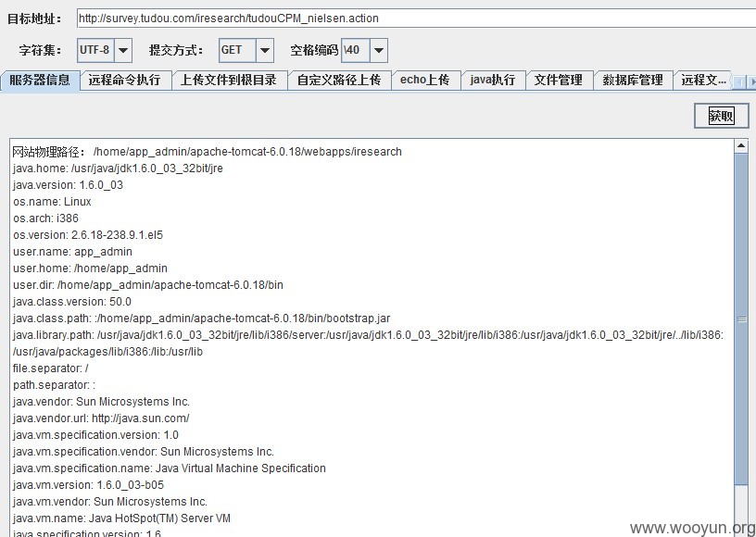Open the GET submit method dropdown
Screen dimensions: 756x537
pyautogui.click(x=264, y=50)
